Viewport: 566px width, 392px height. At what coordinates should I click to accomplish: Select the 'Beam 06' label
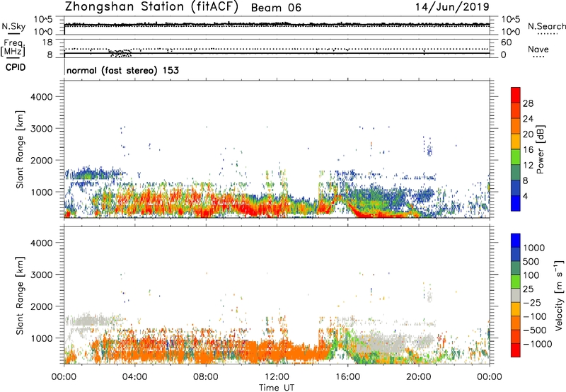[x=276, y=8]
